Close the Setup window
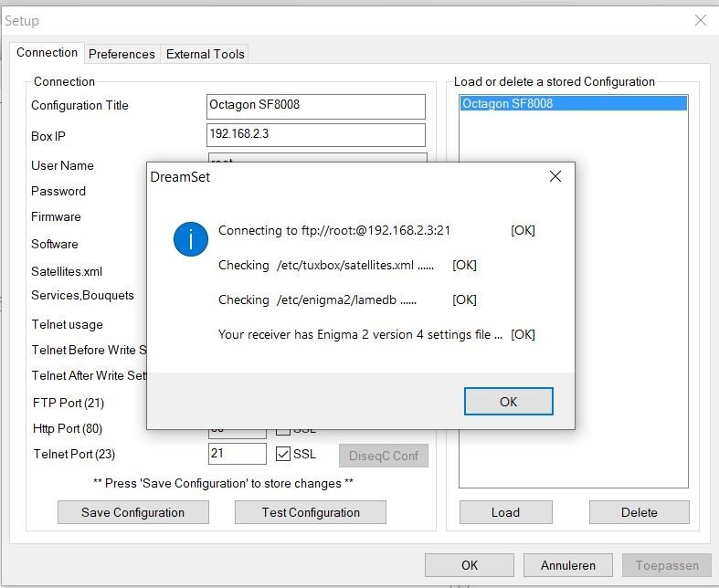 pyautogui.click(x=700, y=20)
